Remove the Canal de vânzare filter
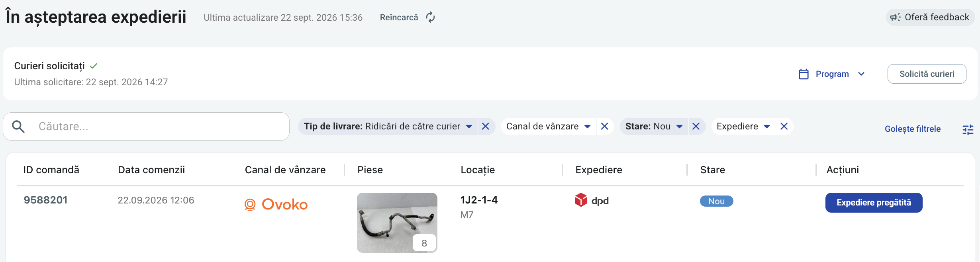980x262 pixels. tap(604, 126)
